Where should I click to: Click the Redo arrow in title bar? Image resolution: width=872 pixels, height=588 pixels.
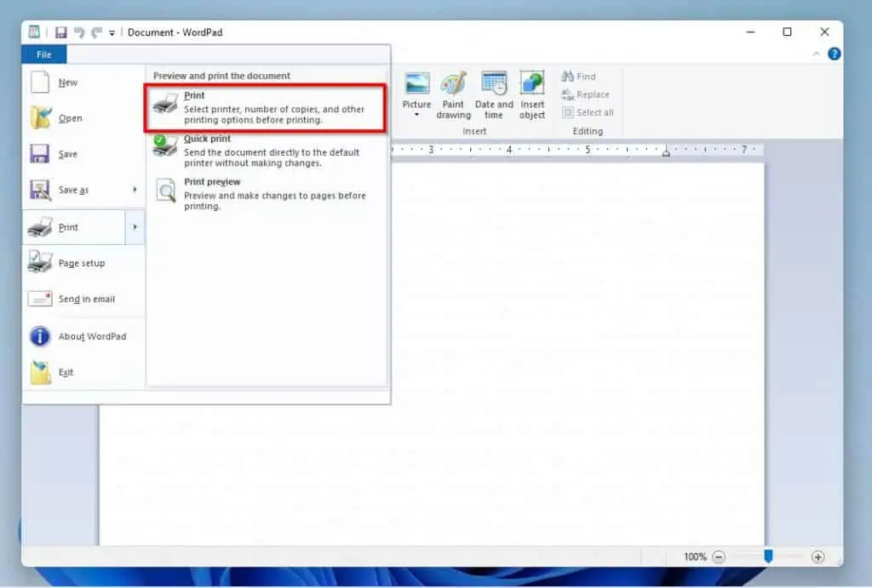(x=96, y=32)
